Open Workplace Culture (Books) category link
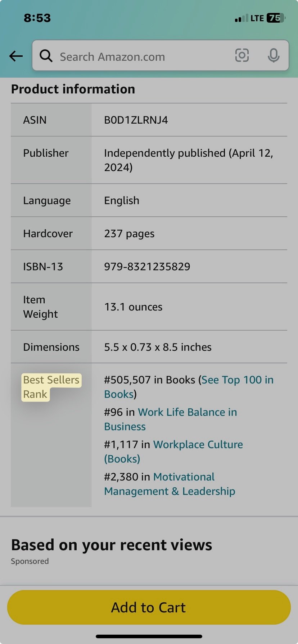 pos(173,452)
